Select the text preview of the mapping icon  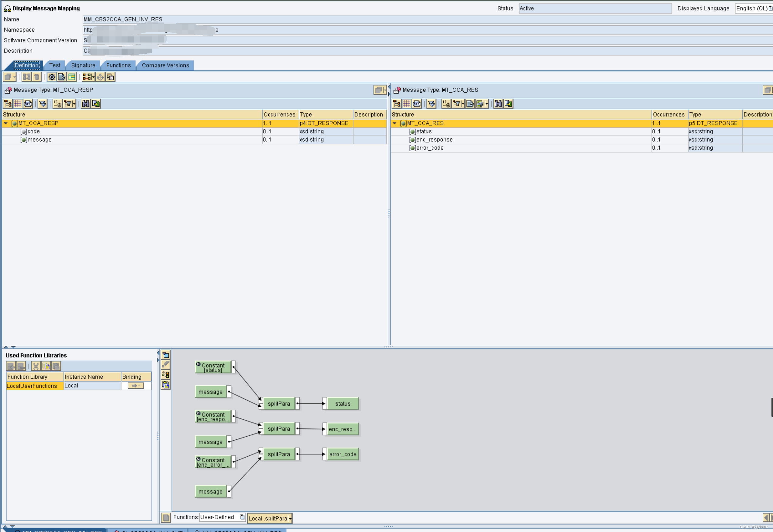pos(61,77)
